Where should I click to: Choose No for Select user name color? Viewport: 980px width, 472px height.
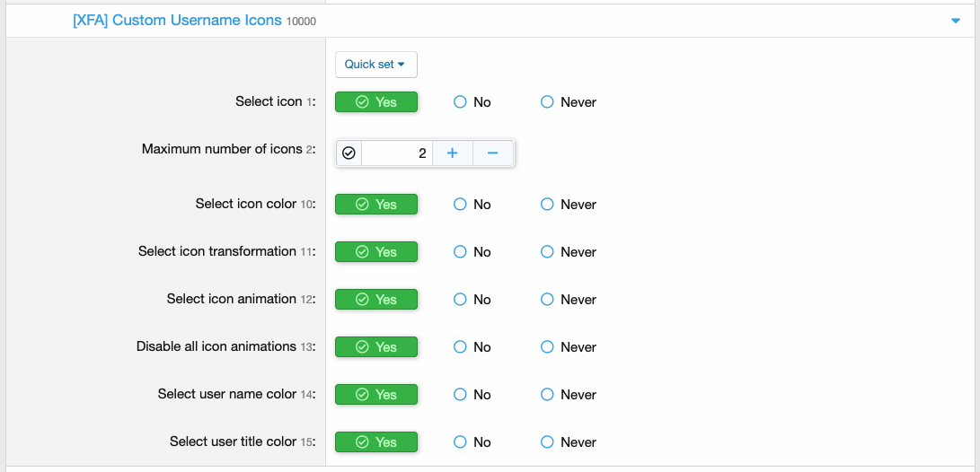(472, 394)
